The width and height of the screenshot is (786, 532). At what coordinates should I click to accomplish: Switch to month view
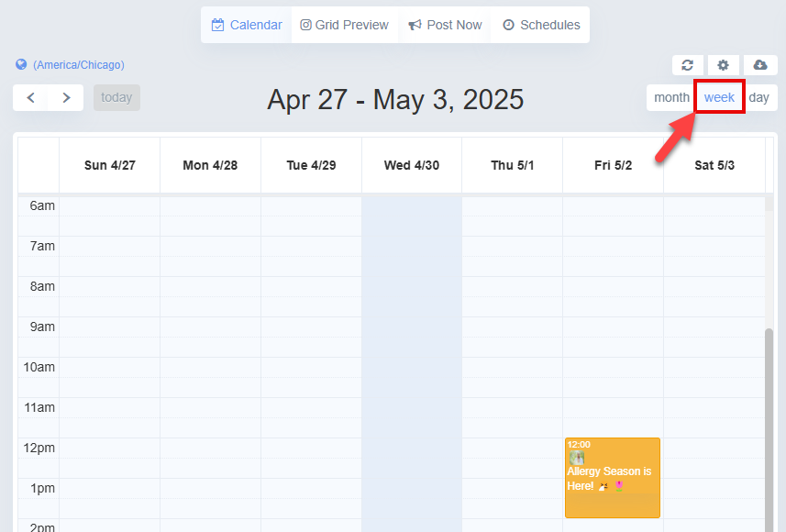[x=671, y=98]
